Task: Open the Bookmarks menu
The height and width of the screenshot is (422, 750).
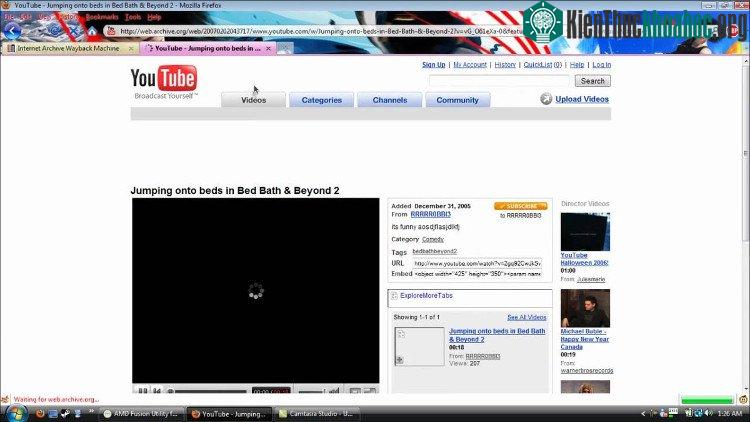Action: click(102, 17)
